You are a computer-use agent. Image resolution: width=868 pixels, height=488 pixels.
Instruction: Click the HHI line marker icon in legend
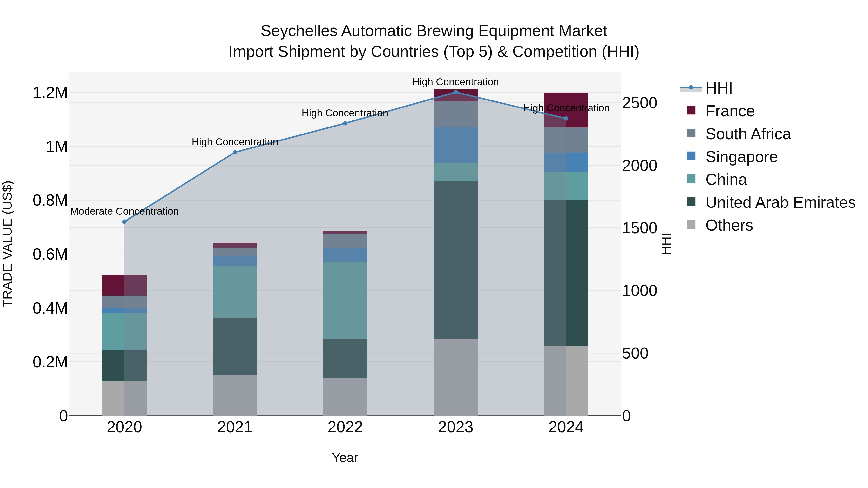[x=691, y=87]
